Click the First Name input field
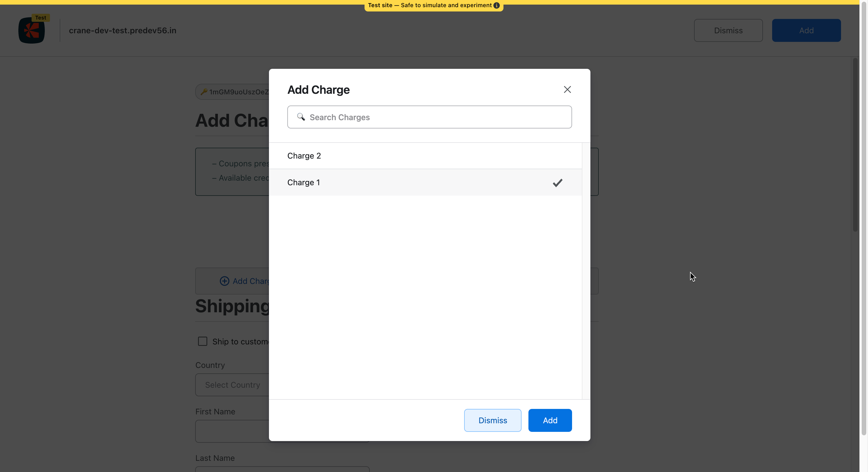The width and height of the screenshot is (868, 472). (x=232, y=431)
